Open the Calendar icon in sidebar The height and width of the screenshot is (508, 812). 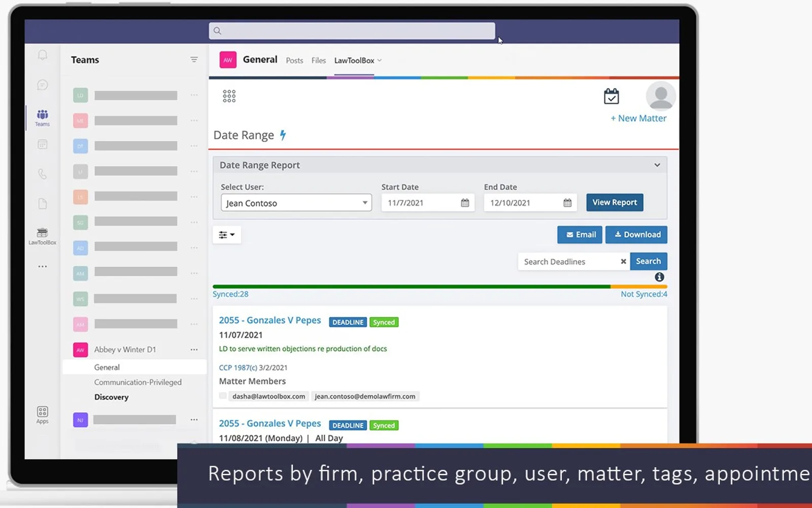click(43, 145)
